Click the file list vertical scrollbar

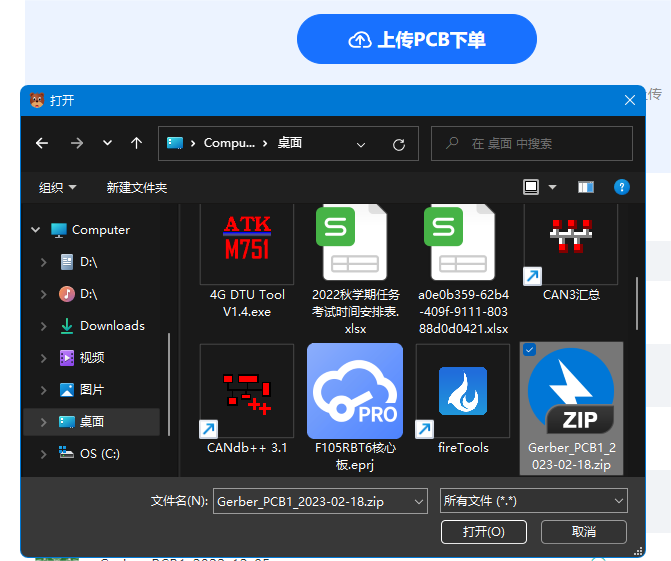(637, 303)
